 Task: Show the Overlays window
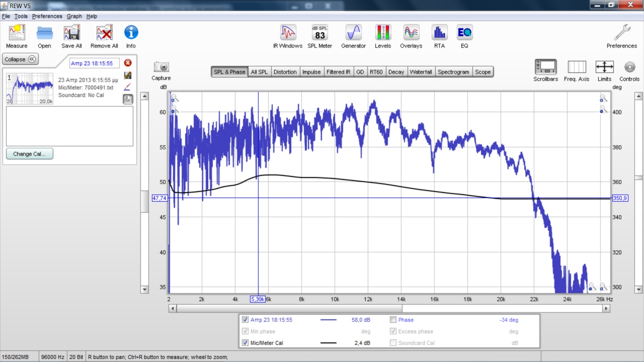click(x=411, y=33)
